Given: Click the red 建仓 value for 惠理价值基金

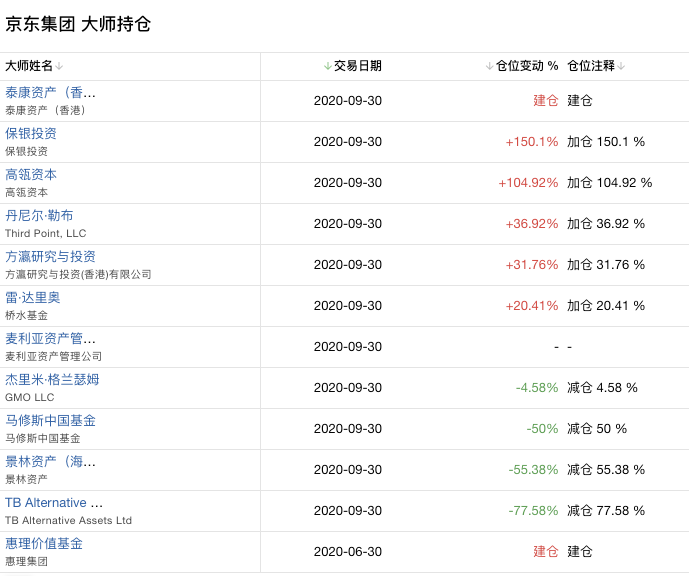Looking at the screenshot, I should (x=545, y=551).
